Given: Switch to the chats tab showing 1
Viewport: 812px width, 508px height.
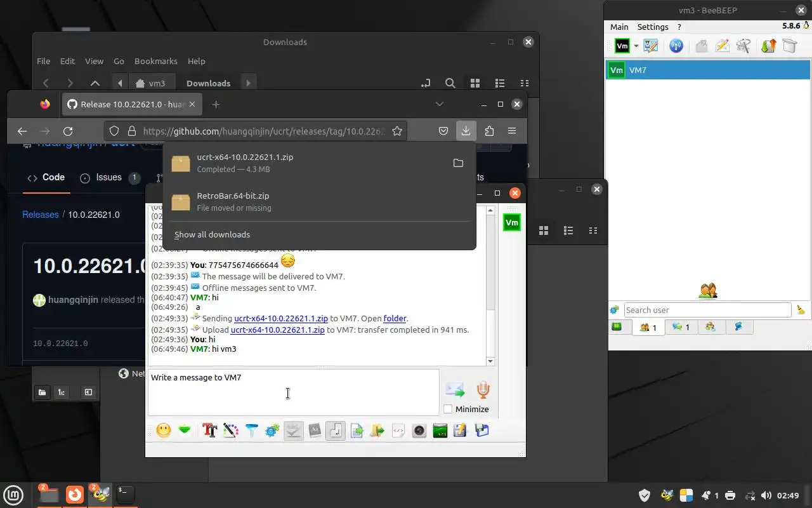Looking at the screenshot, I should tap(681, 327).
